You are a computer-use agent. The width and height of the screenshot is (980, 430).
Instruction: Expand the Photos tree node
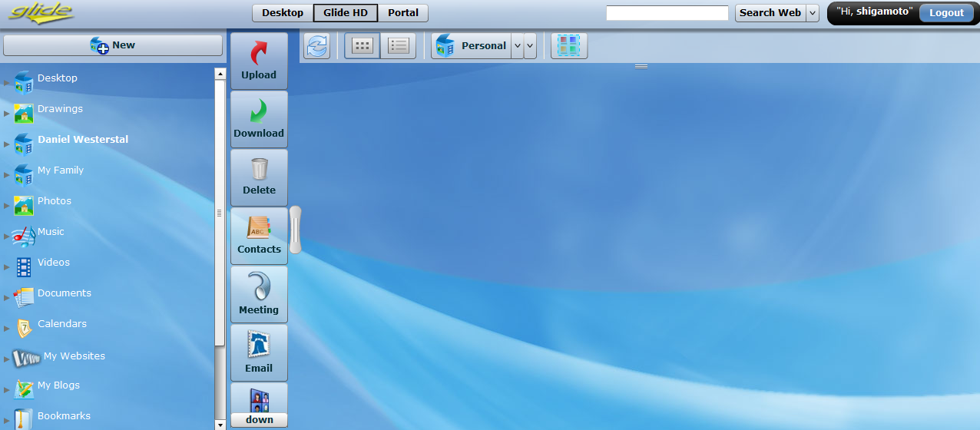(x=7, y=206)
